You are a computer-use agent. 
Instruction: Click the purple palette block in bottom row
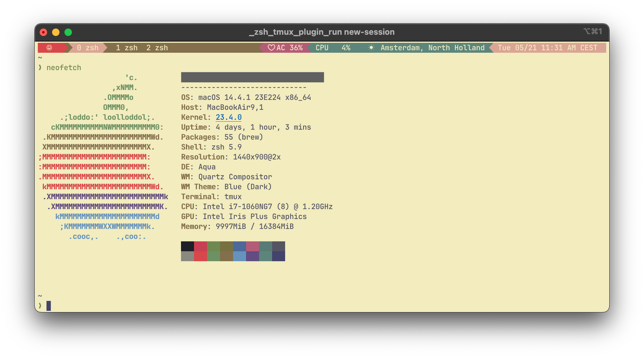[x=253, y=256]
